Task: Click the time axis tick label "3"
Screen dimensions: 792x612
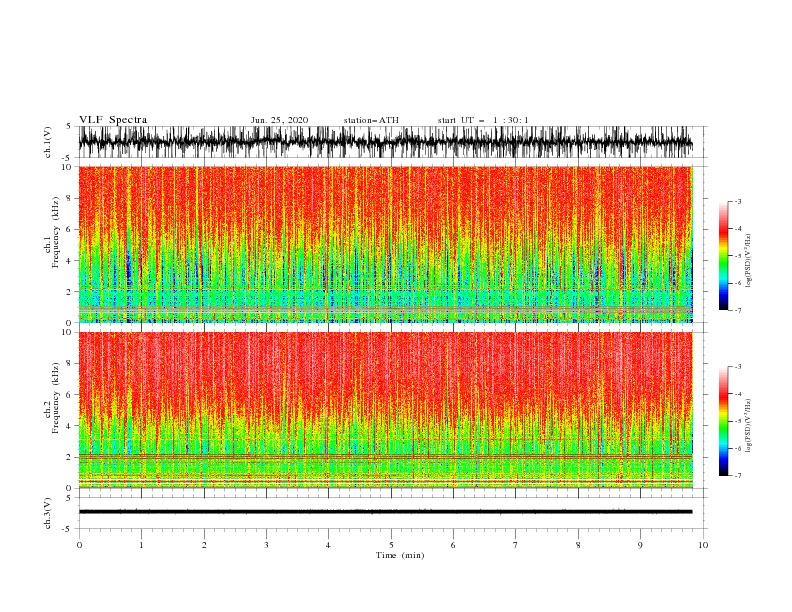Action: (x=266, y=545)
